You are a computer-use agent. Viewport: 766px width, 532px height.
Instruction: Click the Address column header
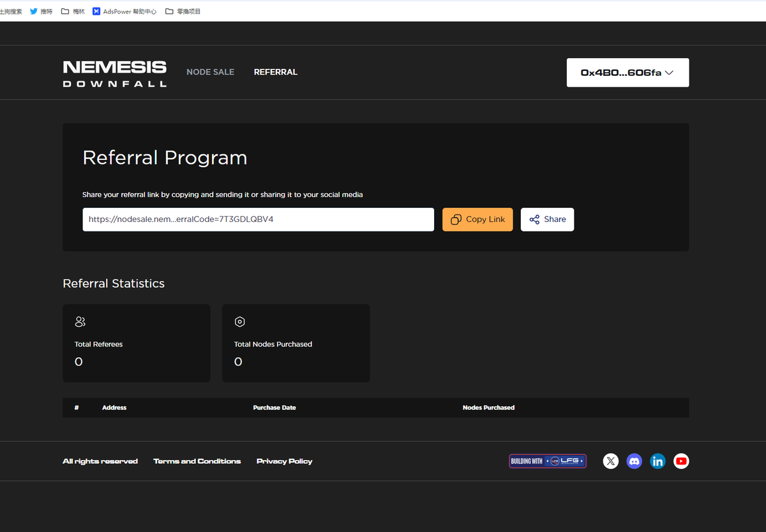pyautogui.click(x=114, y=408)
